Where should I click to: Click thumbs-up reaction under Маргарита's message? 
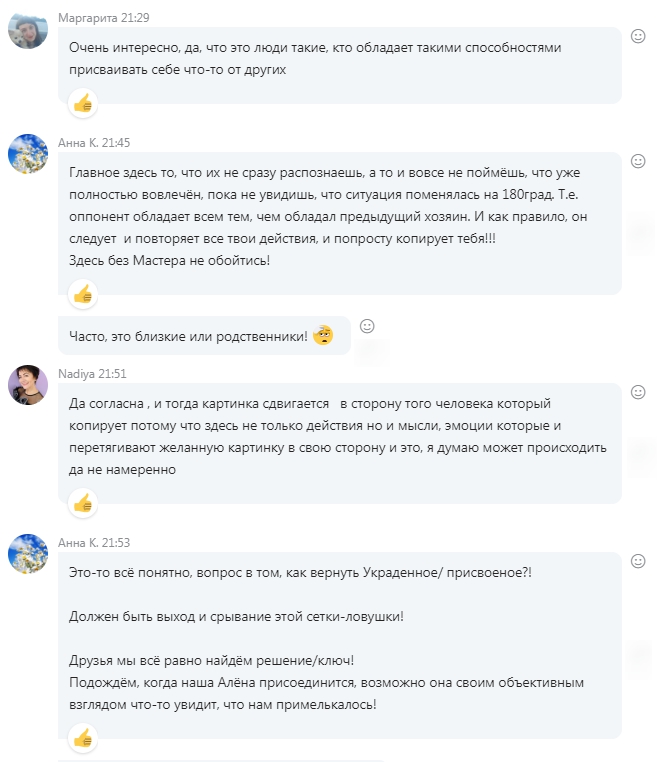(x=83, y=102)
